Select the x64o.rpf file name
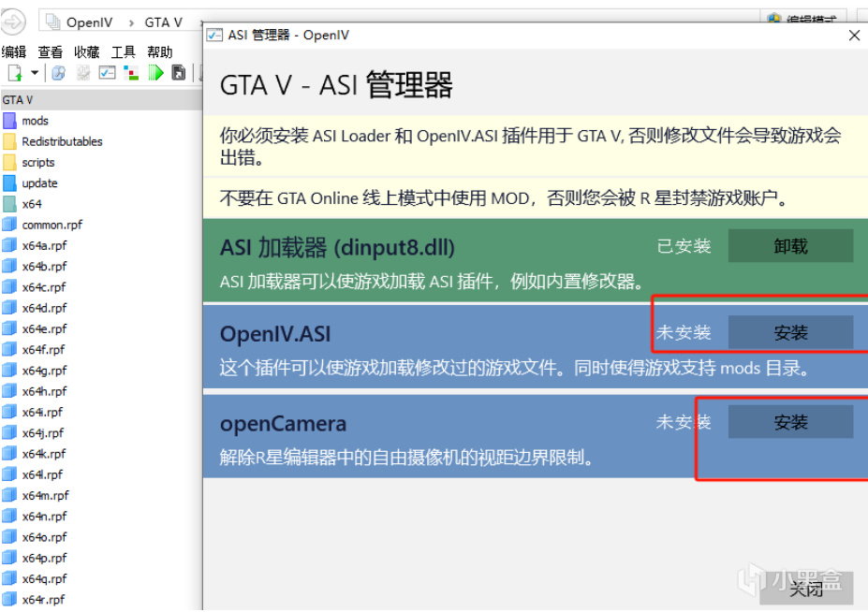 coord(44,537)
